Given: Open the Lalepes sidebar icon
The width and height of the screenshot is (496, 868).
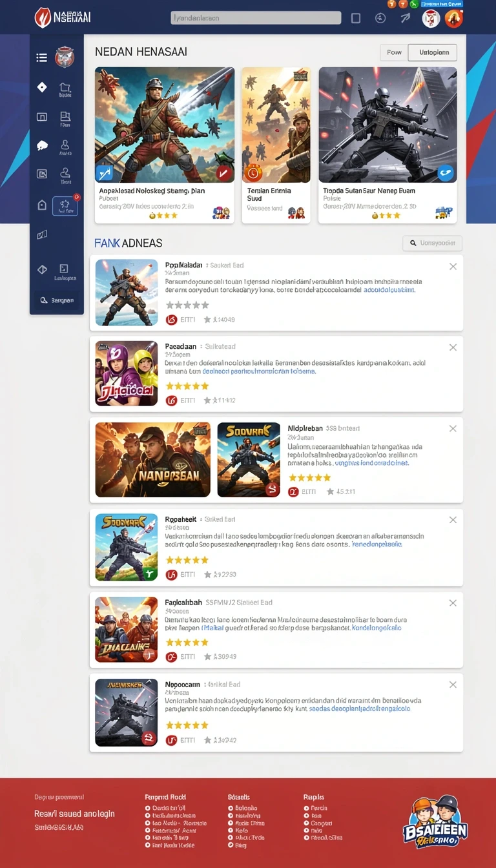Looking at the screenshot, I should 65,272.
